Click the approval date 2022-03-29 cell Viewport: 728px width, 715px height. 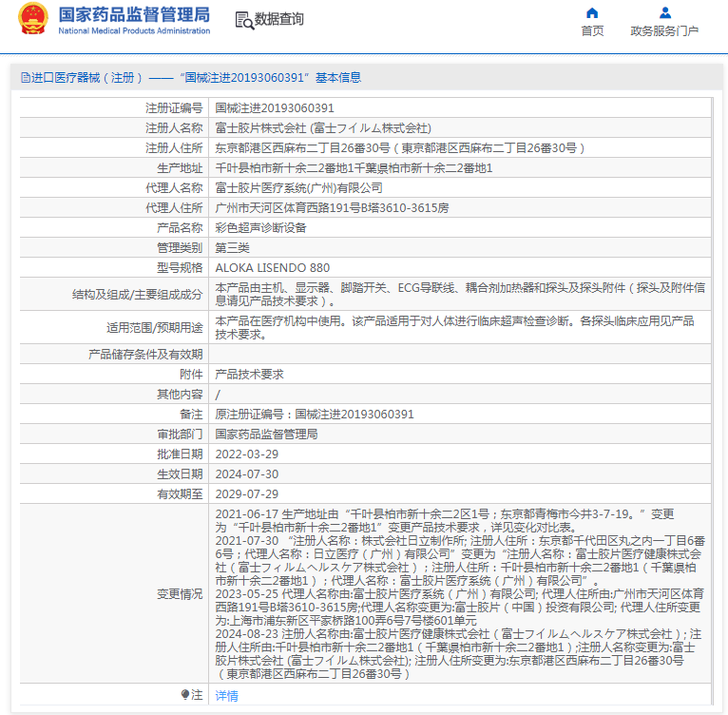pos(247,454)
